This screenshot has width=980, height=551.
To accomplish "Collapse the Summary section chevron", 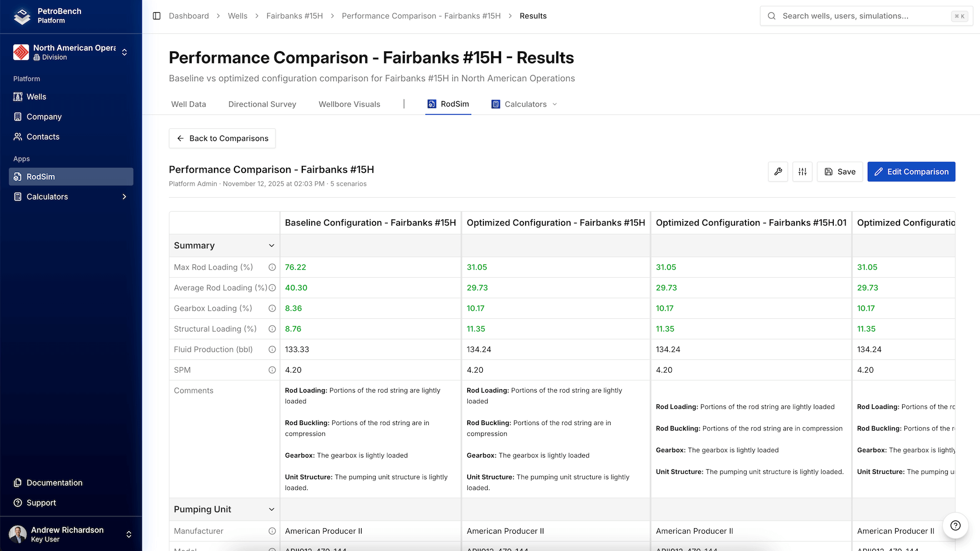I will (x=272, y=245).
